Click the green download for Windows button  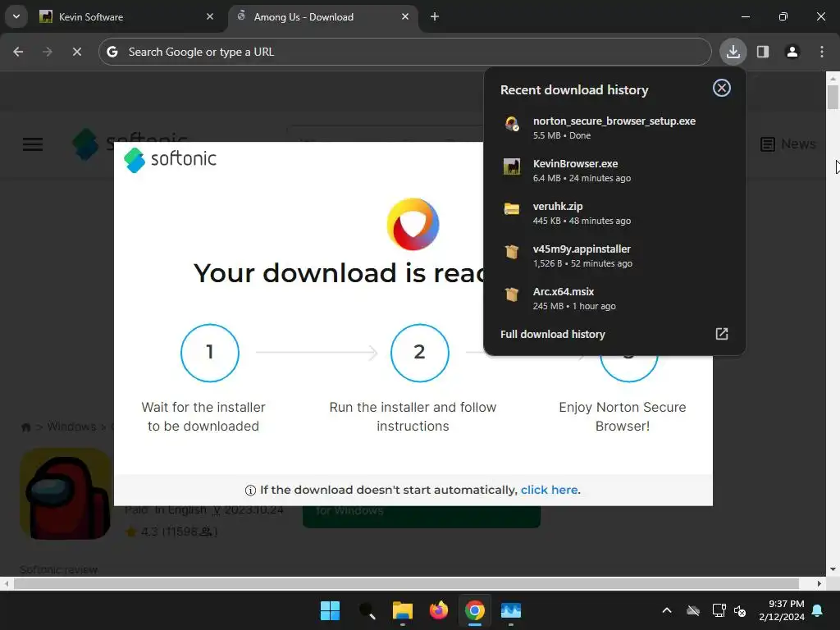coord(421,517)
